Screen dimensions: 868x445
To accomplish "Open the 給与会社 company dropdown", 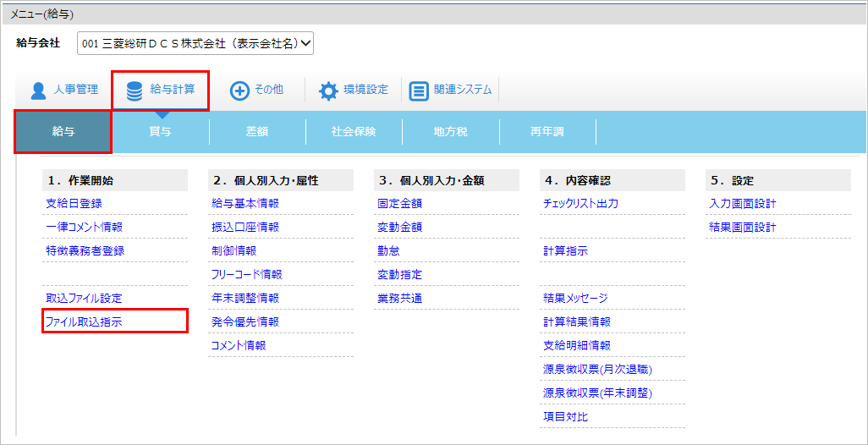I will point(195,44).
